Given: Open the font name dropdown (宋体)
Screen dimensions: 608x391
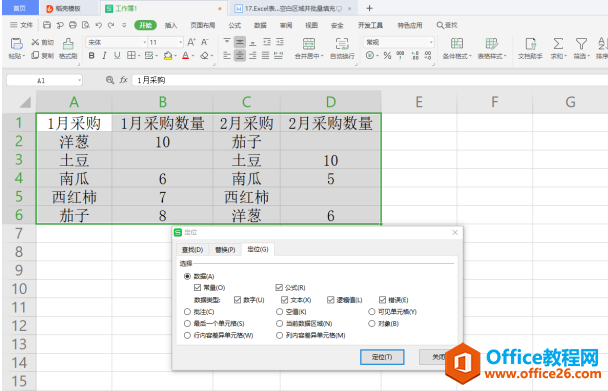Looking at the screenshot, I should 144,42.
